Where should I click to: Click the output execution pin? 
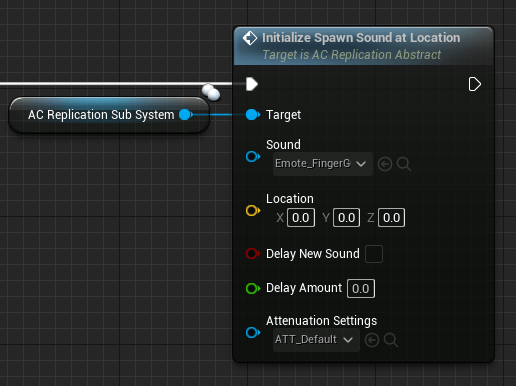tap(475, 84)
